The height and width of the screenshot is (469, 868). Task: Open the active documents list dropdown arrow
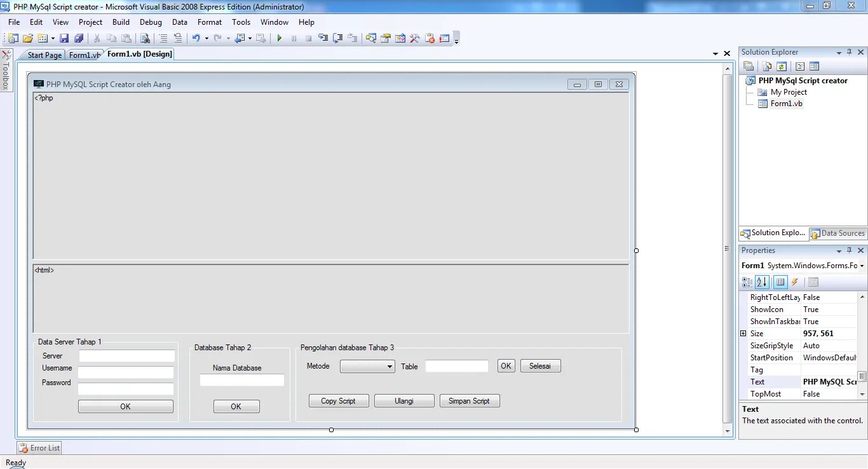coord(715,54)
